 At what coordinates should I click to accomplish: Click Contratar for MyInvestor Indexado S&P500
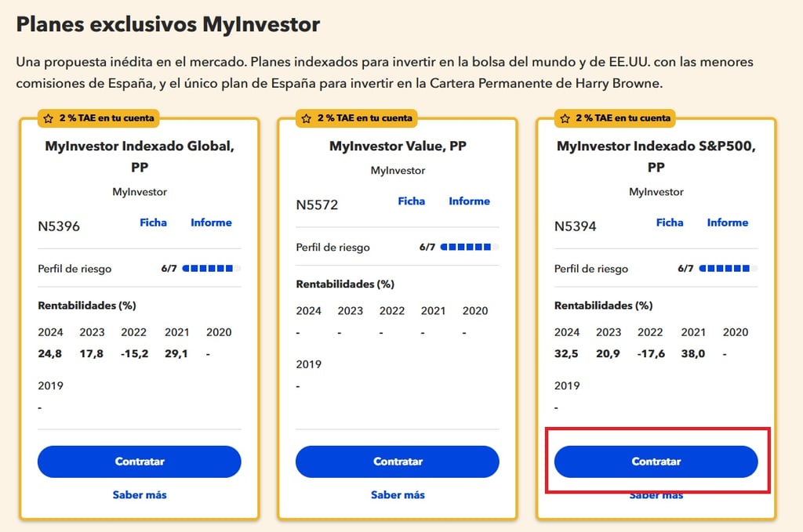coord(656,461)
